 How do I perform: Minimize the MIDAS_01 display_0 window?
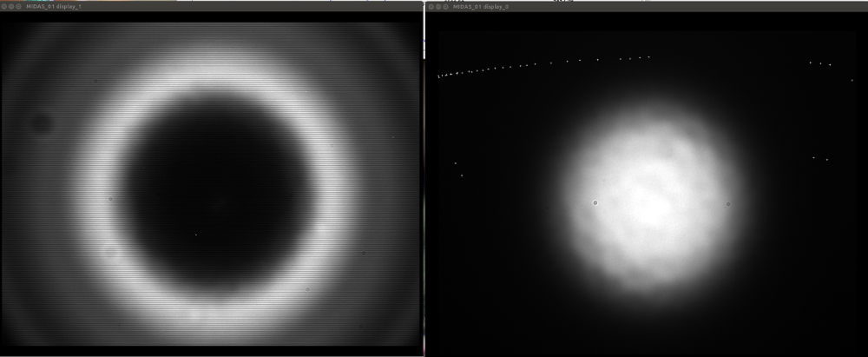click(438, 6)
